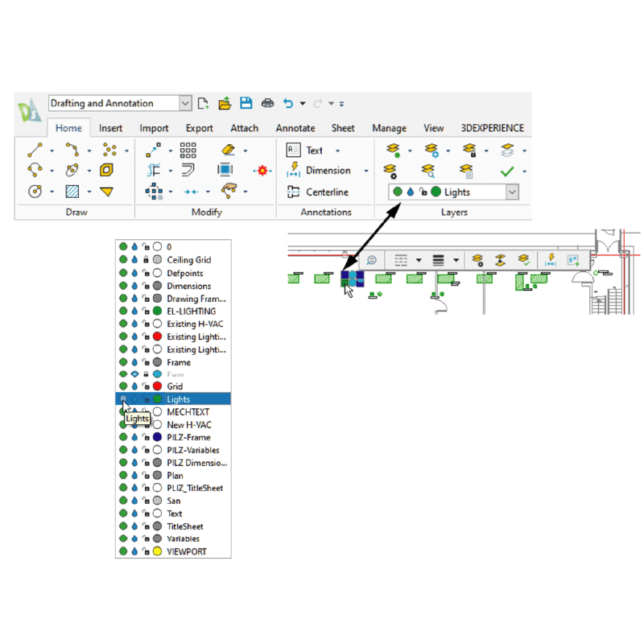Expand the Lights layer dropdown in Layers
The width and height of the screenshot is (644, 644).
[x=511, y=192]
